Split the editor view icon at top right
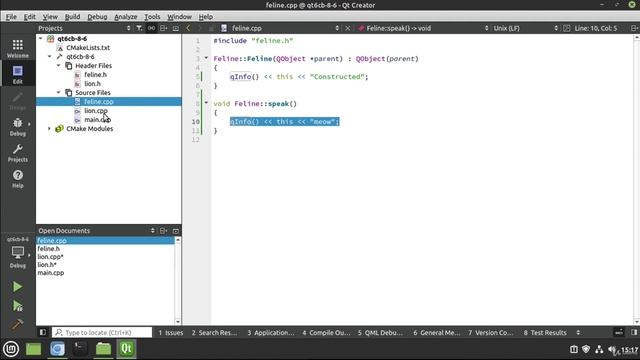Viewport: 640px width, 360px height. [x=634, y=28]
